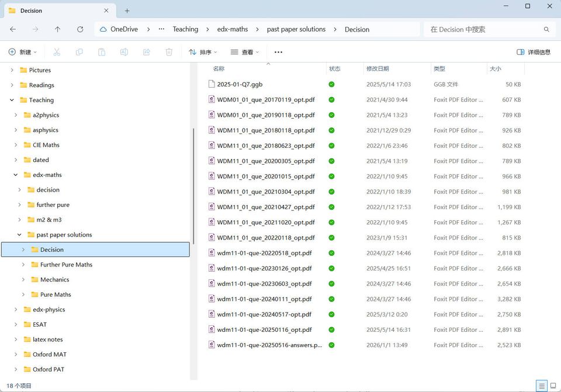
Task: Refresh the current folder view
Action: 80,29
